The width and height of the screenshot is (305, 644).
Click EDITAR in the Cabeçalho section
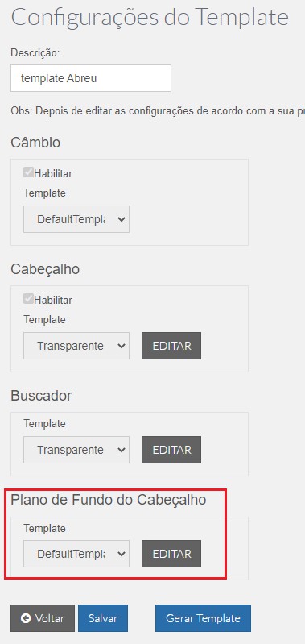point(171,346)
